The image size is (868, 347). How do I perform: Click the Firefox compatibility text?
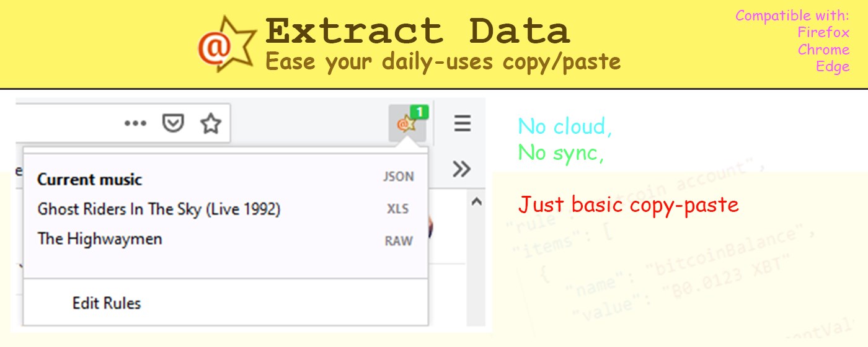(823, 32)
